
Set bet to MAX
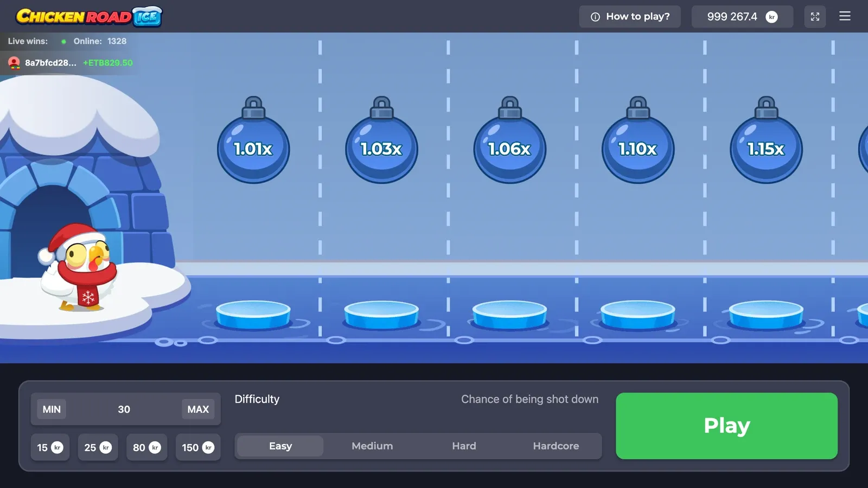198,409
